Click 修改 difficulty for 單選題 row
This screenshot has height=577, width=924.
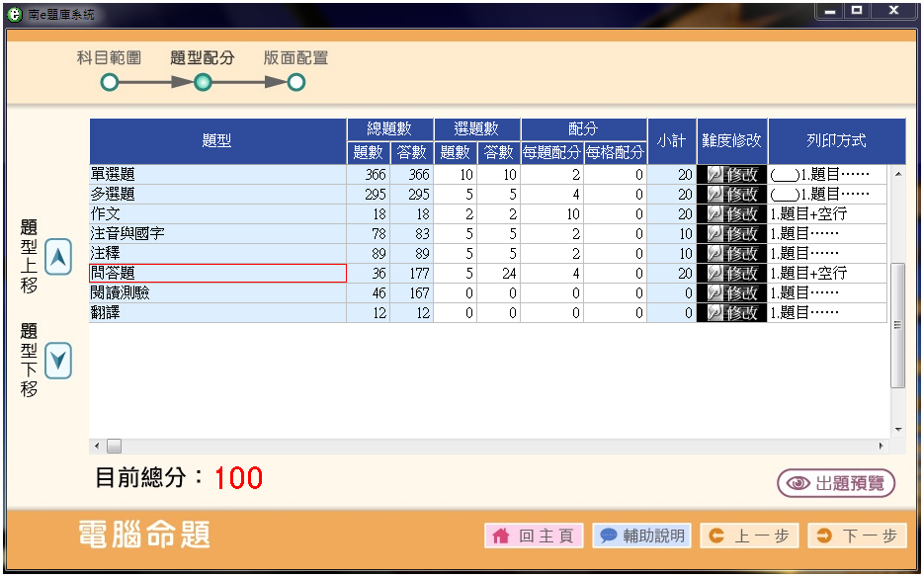tap(731, 175)
